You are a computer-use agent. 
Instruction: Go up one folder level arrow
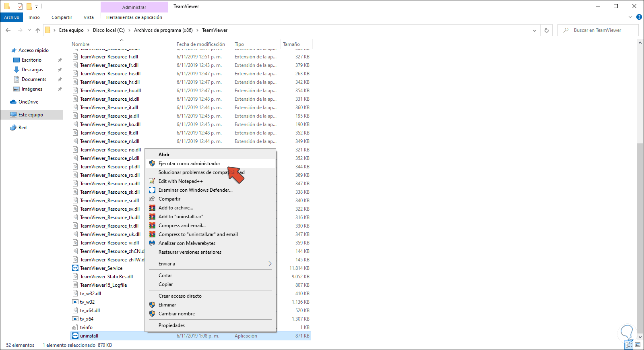pyautogui.click(x=38, y=30)
